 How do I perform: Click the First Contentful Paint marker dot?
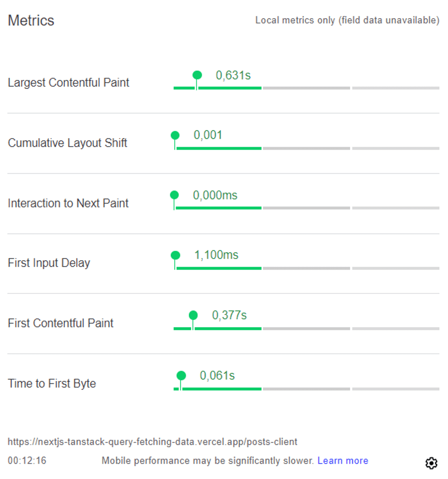point(193,315)
